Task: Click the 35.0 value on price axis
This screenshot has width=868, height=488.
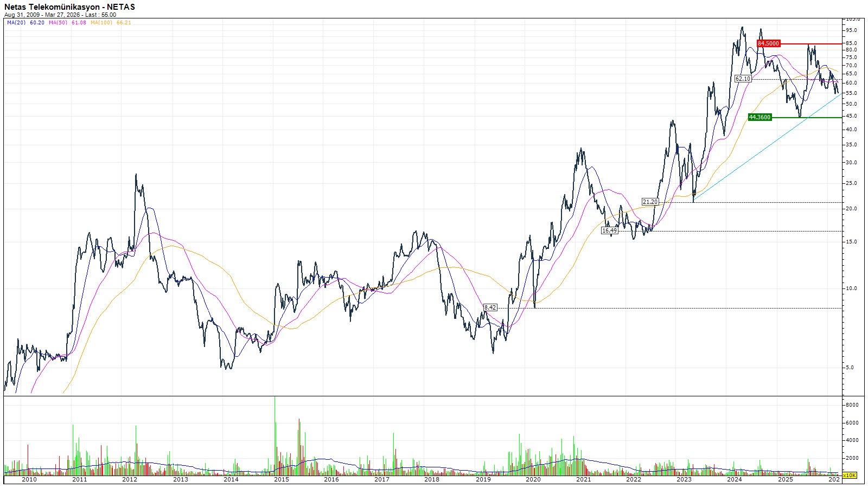Action: pos(851,145)
